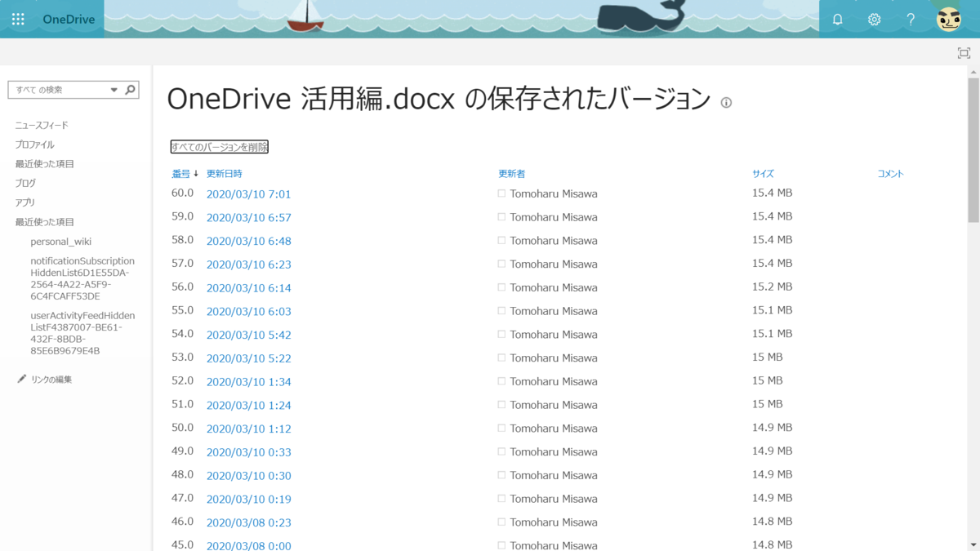Open version 2020/03/10 7:01
The image size is (980, 551).
[248, 194]
